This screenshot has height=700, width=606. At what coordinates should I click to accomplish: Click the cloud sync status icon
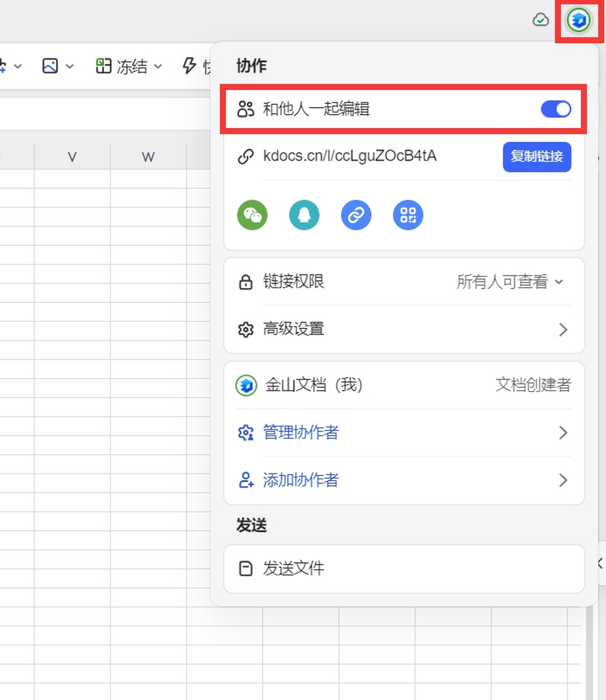point(541,20)
